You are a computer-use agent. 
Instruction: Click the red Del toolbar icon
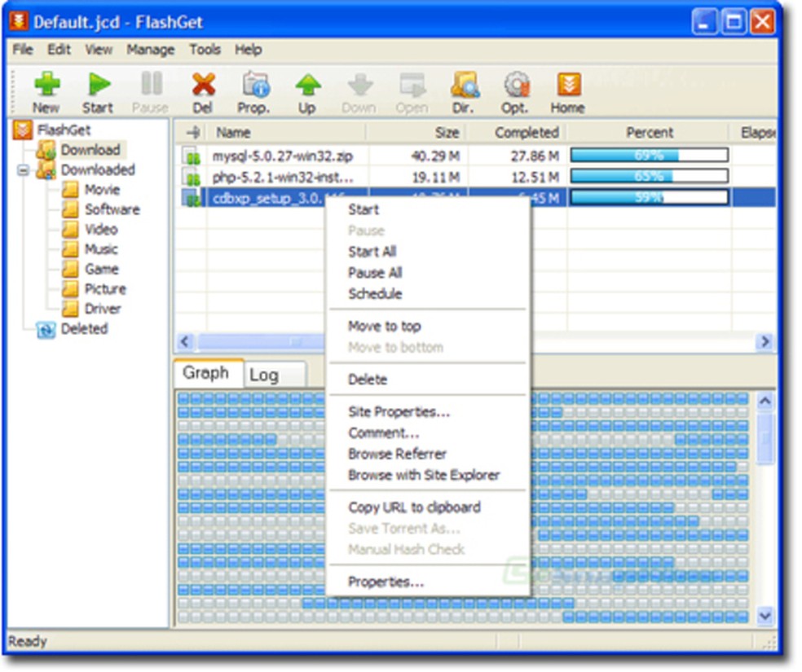click(203, 85)
